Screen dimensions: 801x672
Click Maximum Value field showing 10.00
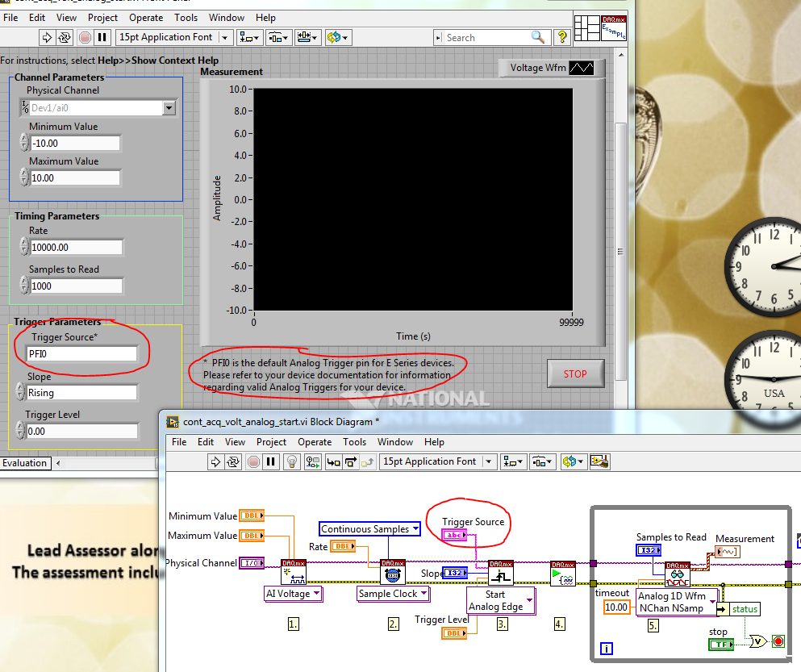[x=75, y=177]
